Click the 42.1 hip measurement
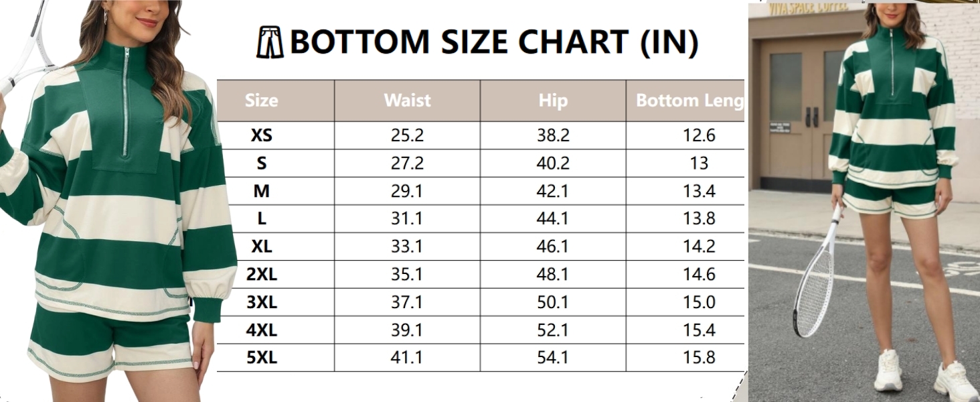980x402 pixels. 553,192
